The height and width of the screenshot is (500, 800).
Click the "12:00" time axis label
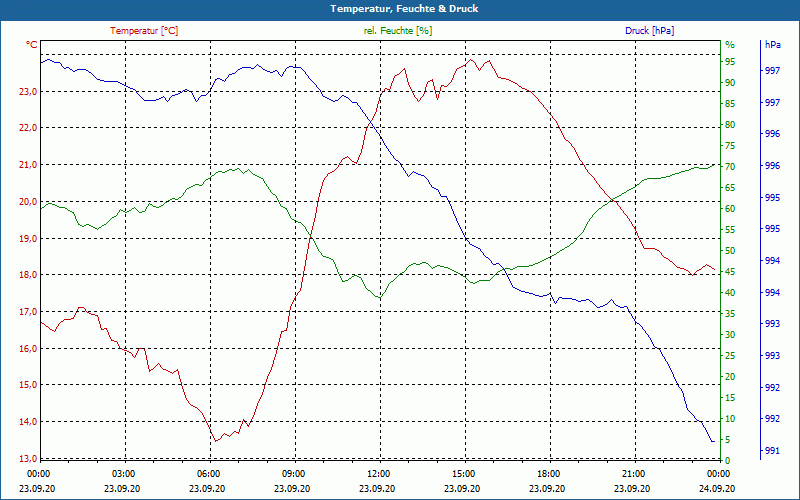pos(378,474)
